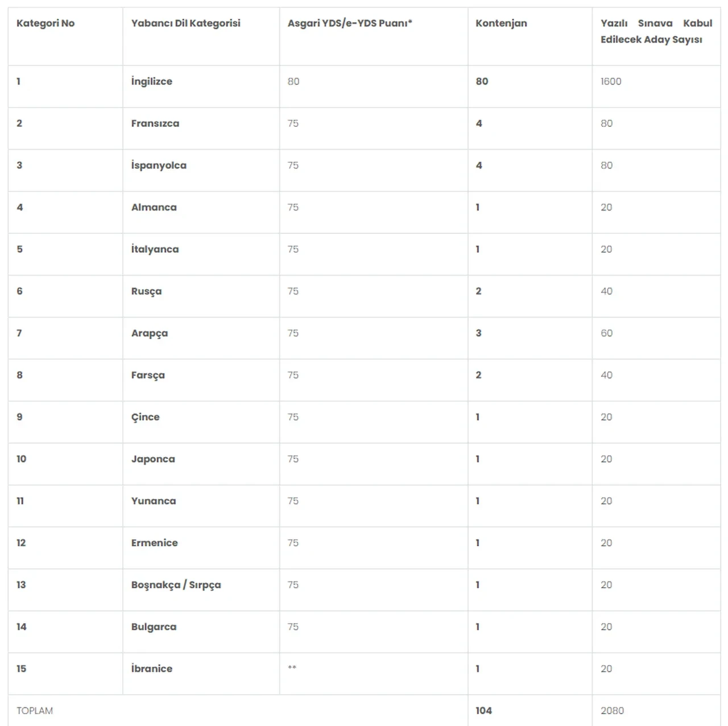Screen dimensions: 728x726
Task: Click the Arapça language cell
Action: [x=149, y=333]
